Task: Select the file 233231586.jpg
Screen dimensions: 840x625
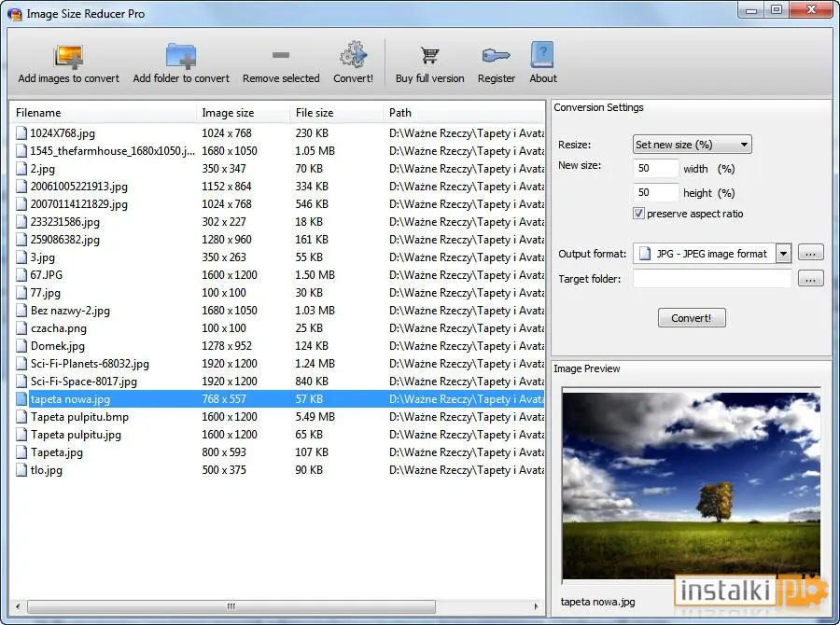Action: 64,222
